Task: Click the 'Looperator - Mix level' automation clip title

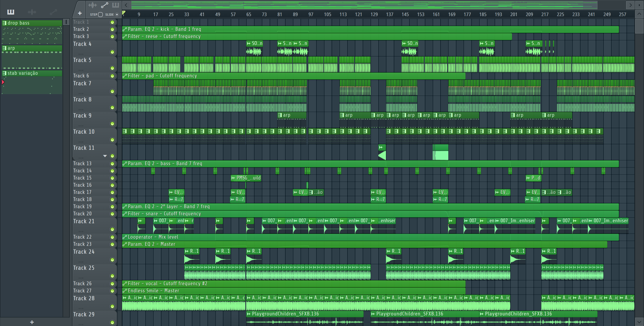Action: pos(153,237)
